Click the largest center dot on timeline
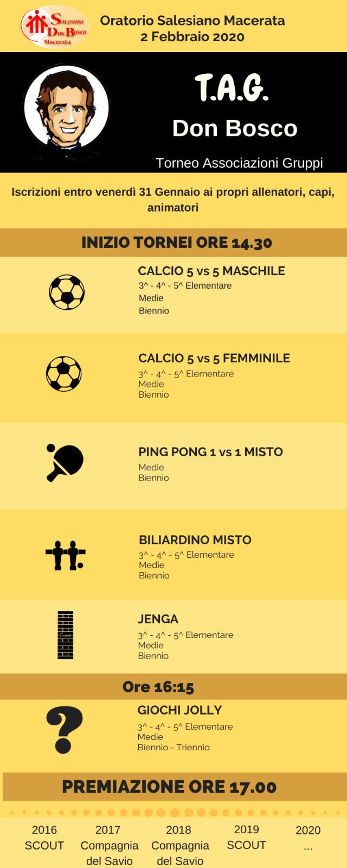 [x=175, y=813]
